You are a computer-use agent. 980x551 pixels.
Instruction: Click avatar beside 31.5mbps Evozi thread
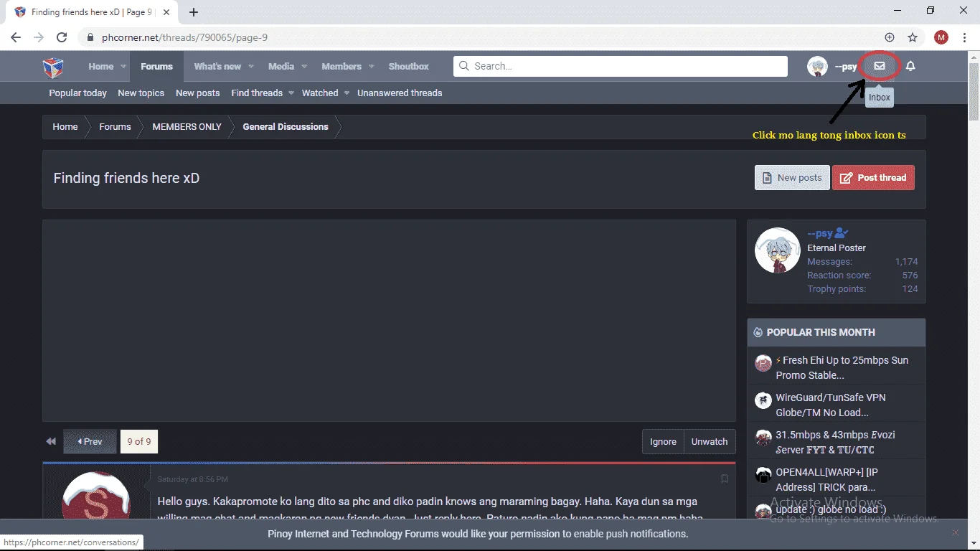click(763, 438)
